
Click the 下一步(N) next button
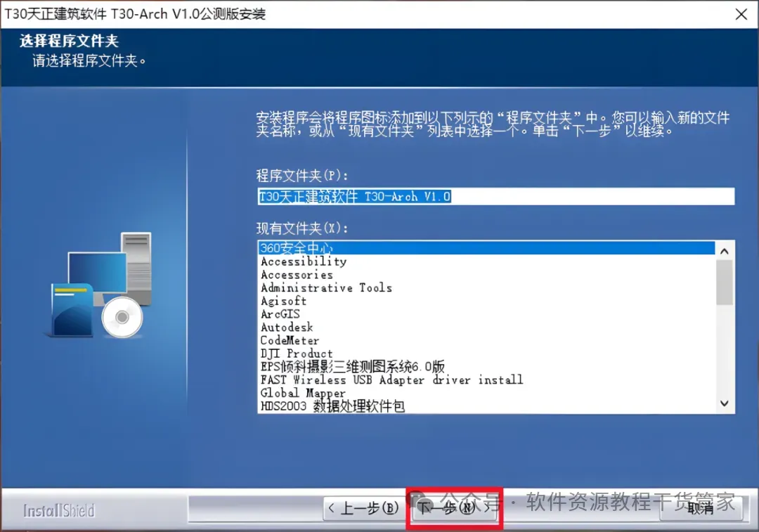[453, 508]
